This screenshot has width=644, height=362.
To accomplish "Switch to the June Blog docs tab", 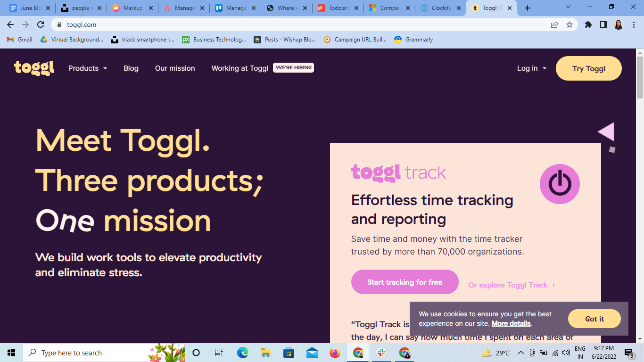I will pos(30,8).
